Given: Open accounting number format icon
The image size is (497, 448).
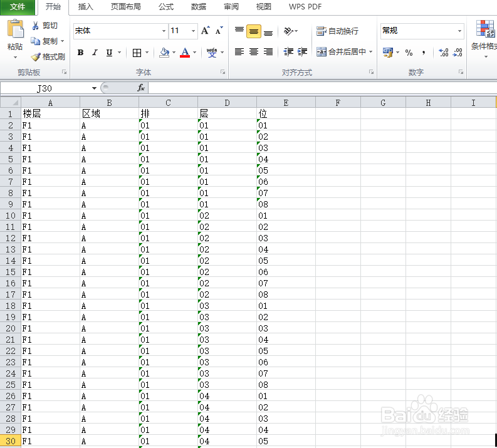Looking at the screenshot, I should [388, 52].
